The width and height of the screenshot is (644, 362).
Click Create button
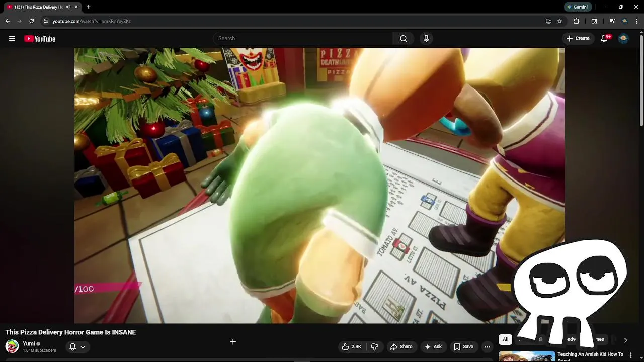pyautogui.click(x=578, y=39)
